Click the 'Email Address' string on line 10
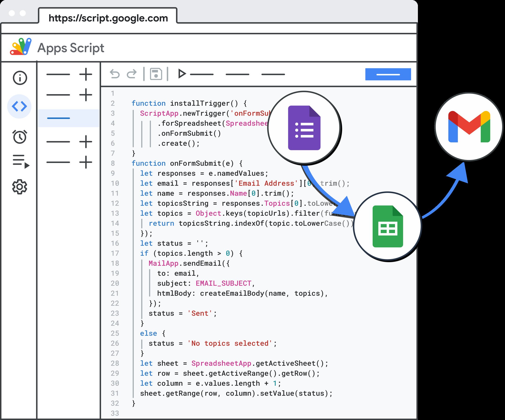This screenshot has height=420, width=505. (267, 183)
